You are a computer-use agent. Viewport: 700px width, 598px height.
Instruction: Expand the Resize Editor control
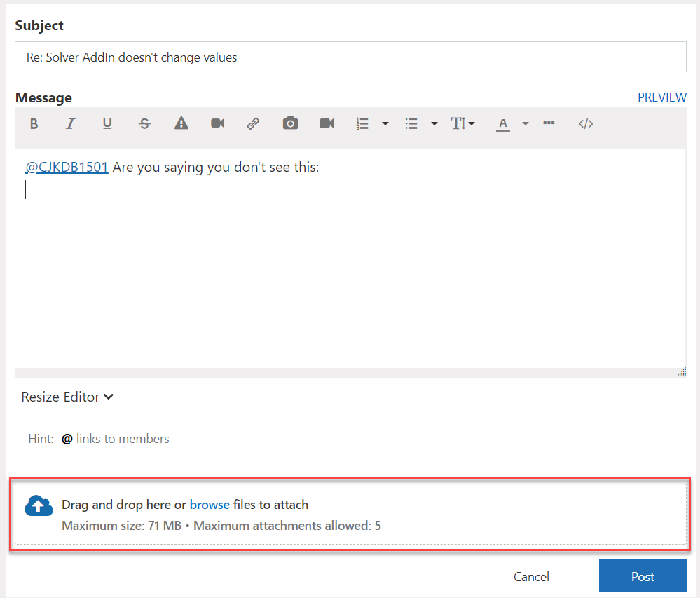tap(67, 397)
